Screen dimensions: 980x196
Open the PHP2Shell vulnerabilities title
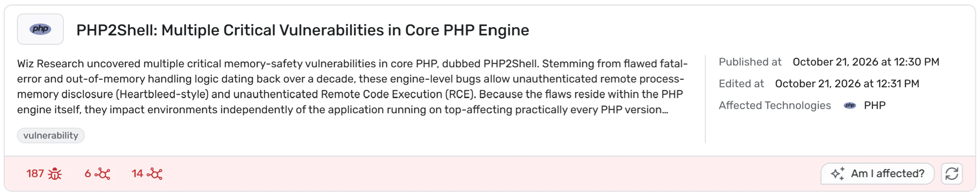(x=302, y=30)
